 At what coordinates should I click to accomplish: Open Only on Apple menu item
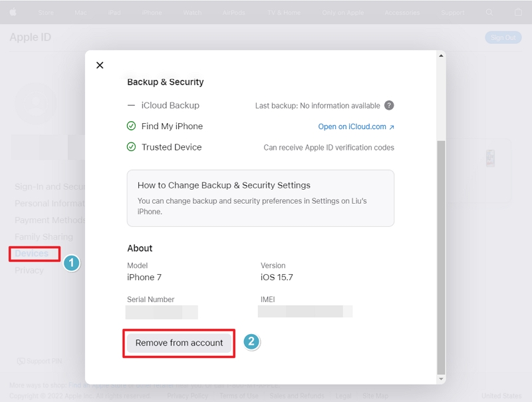click(x=342, y=13)
